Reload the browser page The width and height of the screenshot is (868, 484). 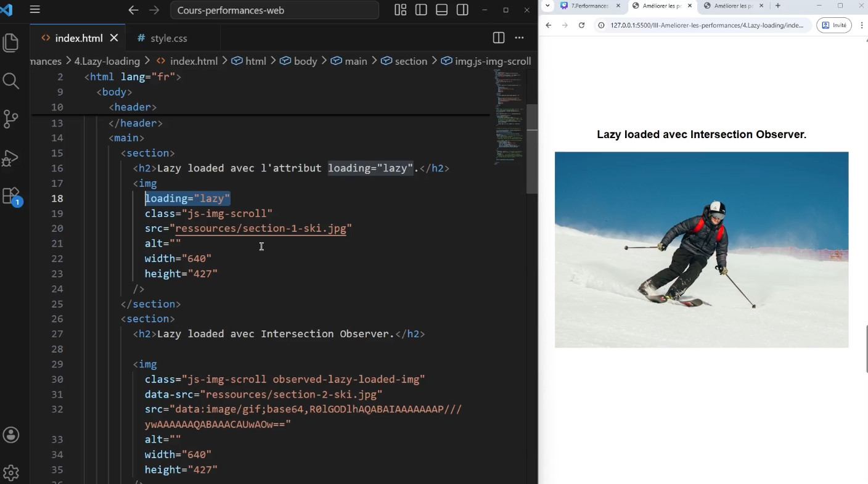click(581, 25)
